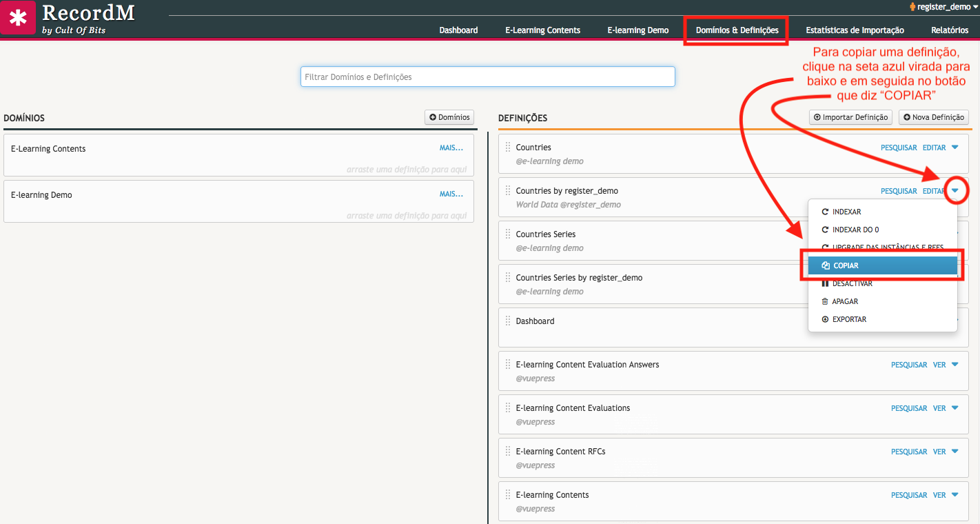Click the "DOMÍNIOS" section heading
This screenshot has height=524, width=980.
[24, 118]
